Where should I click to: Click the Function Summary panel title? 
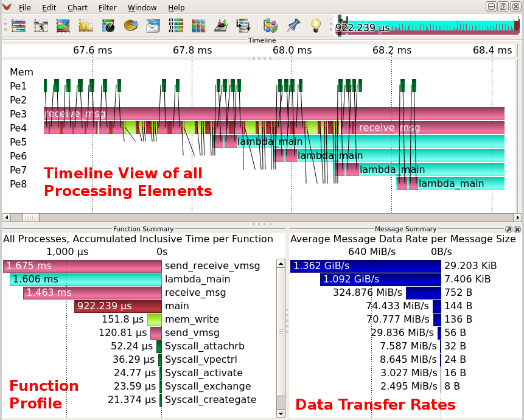pos(144,229)
